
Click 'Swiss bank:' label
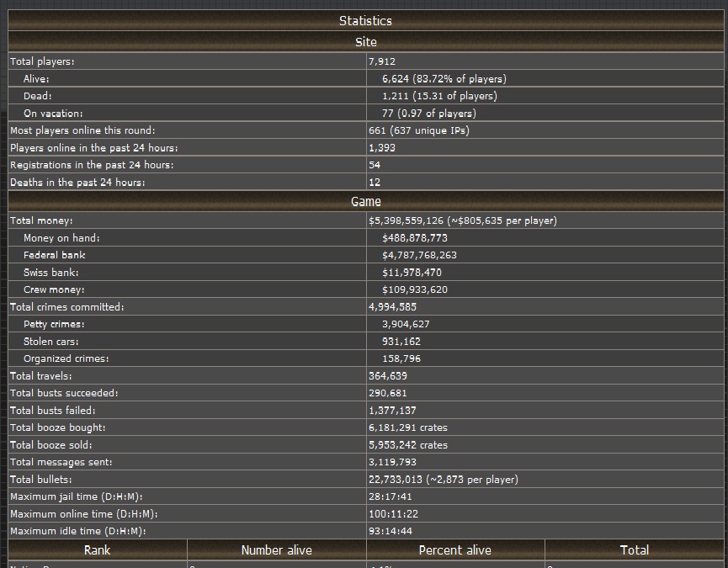[x=51, y=273]
